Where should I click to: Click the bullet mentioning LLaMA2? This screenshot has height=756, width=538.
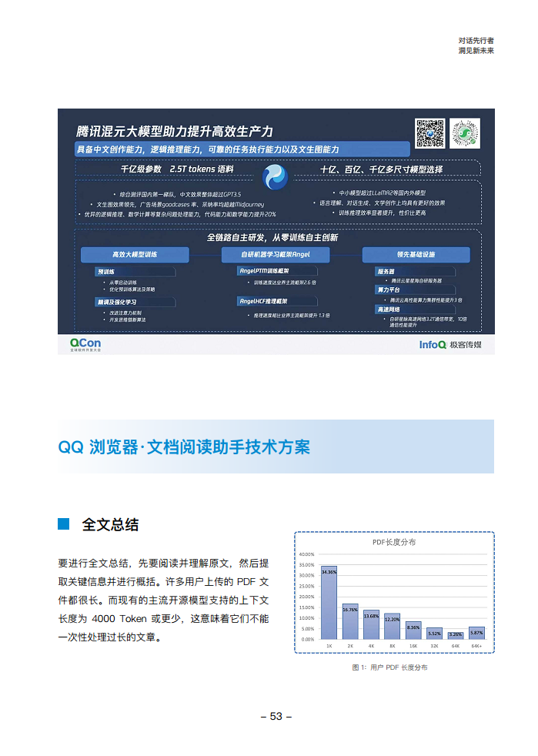tap(379, 193)
